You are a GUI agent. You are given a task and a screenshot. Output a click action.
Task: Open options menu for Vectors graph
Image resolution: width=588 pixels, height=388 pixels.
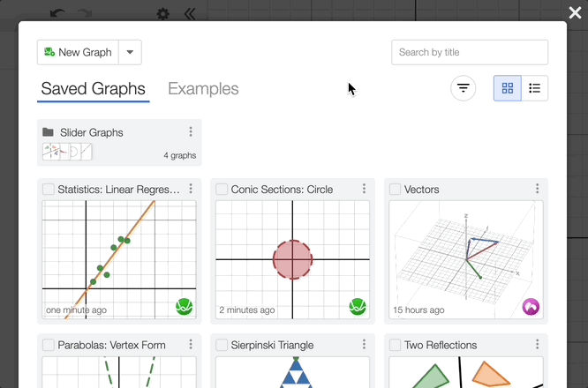537,190
